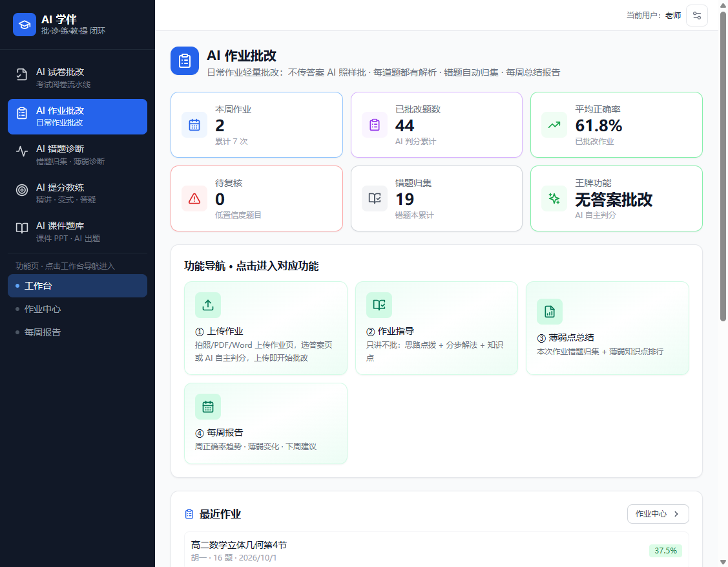The width and height of the screenshot is (728, 567).
Task: Select 工作台 in the sidebar sub-navigation
Action: click(x=78, y=286)
